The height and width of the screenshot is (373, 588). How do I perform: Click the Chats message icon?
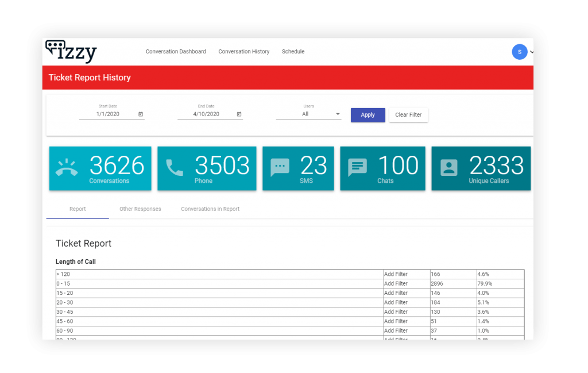(357, 167)
